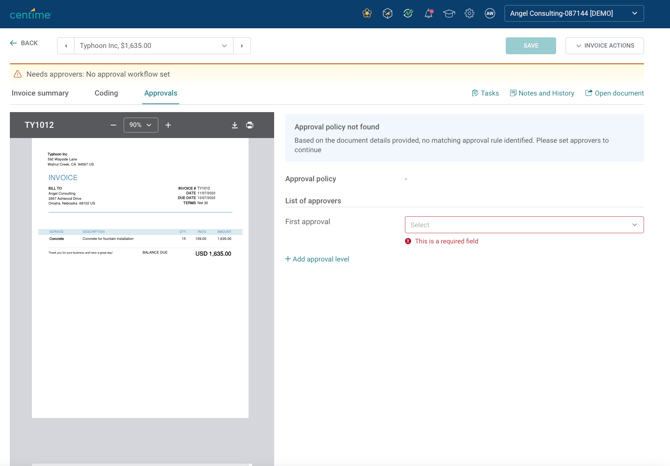
Task: Expand INVOICE ACTIONS menu
Action: (x=605, y=46)
